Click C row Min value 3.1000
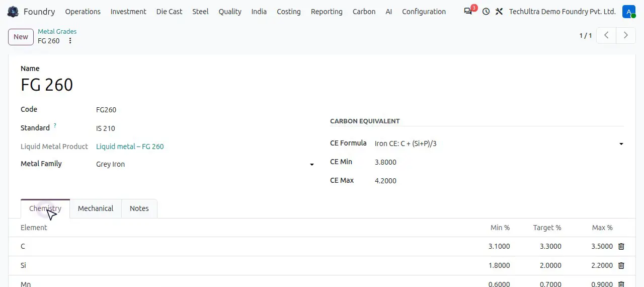 pos(499,246)
